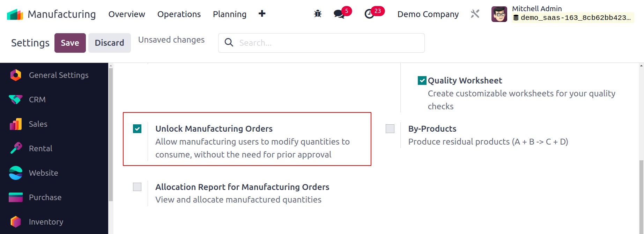Image resolution: width=644 pixels, height=234 pixels.
Task: Enable Allocation Report for Manufacturing Orders
Action: [137, 187]
